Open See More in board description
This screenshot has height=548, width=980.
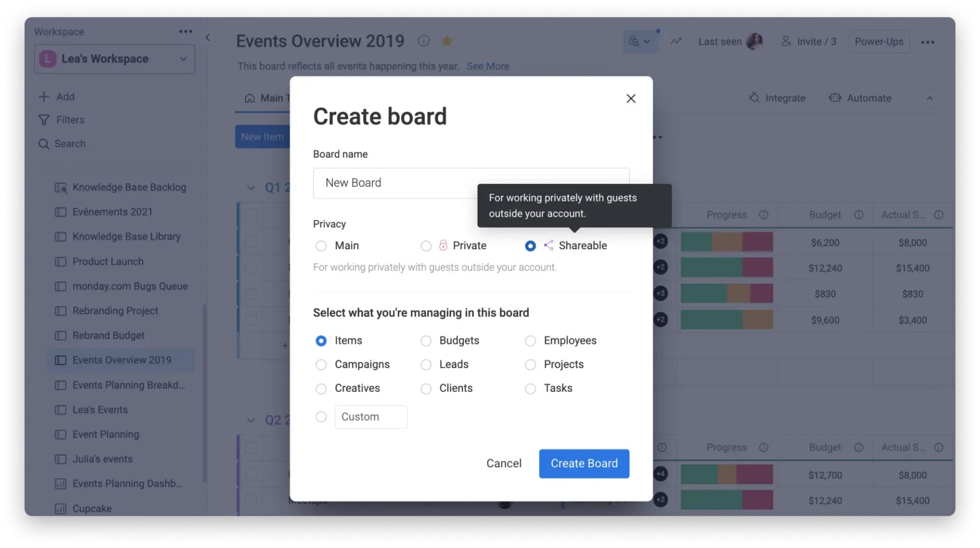[x=488, y=66]
